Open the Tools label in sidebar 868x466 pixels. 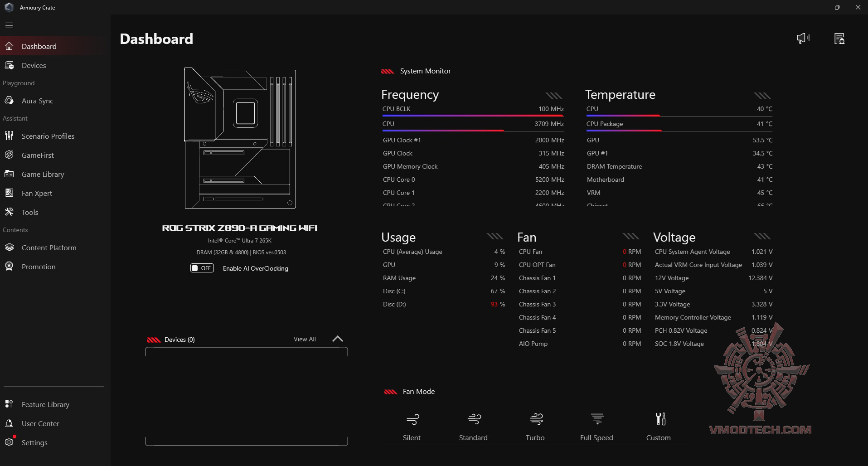(30, 212)
